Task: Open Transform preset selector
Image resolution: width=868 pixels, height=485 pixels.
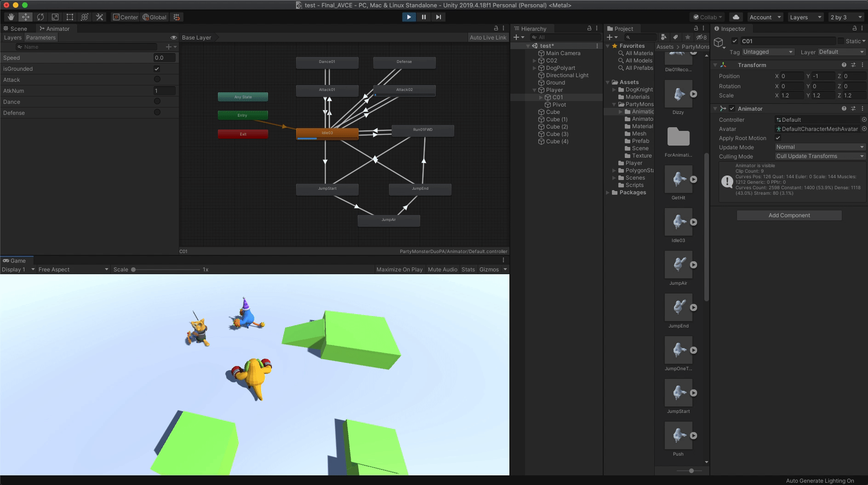Action: pos(853,65)
